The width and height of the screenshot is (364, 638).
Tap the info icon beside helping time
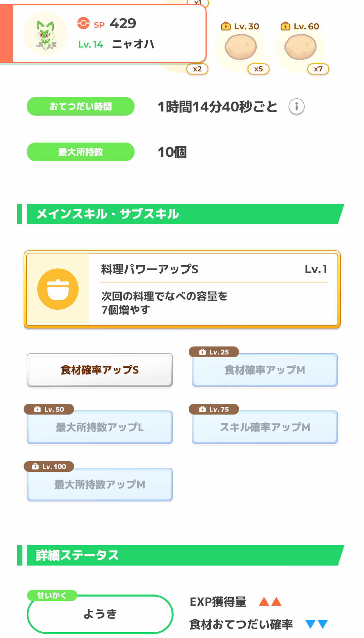[x=296, y=107]
